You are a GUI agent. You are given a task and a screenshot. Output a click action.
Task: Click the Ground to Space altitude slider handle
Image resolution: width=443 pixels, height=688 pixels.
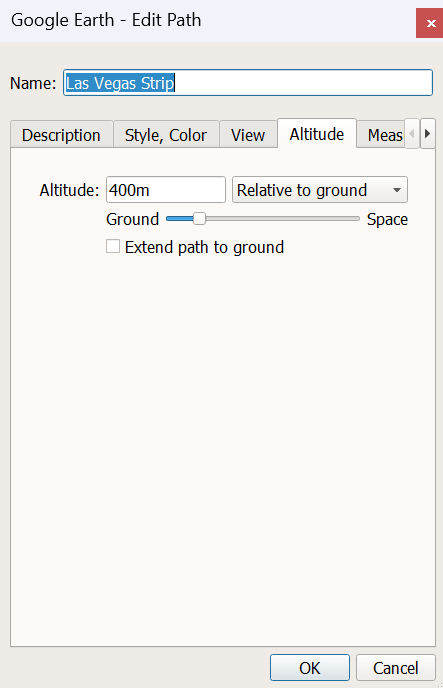tap(199, 219)
